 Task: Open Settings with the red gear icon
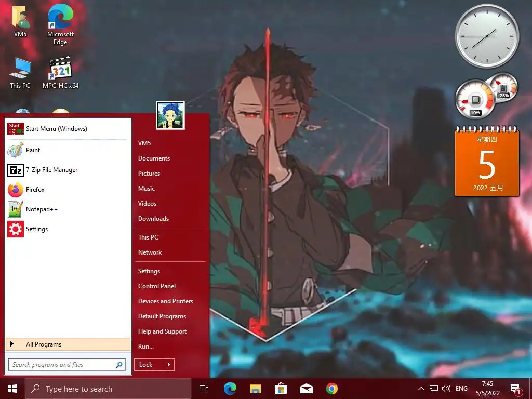coord(68,229)
